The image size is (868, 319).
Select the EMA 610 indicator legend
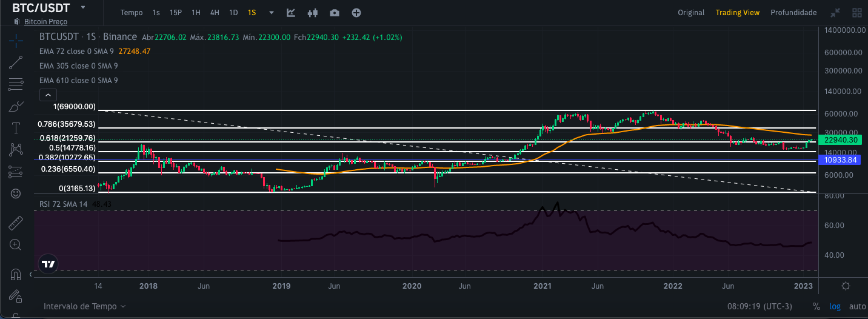[x=79, y=81]
